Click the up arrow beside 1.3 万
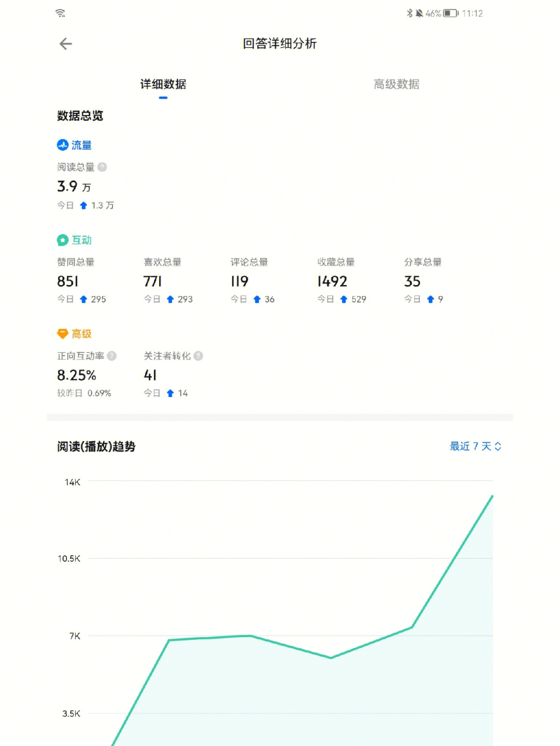Image resolution: width=560 pixels, height=746 pixels. point(83,205)
